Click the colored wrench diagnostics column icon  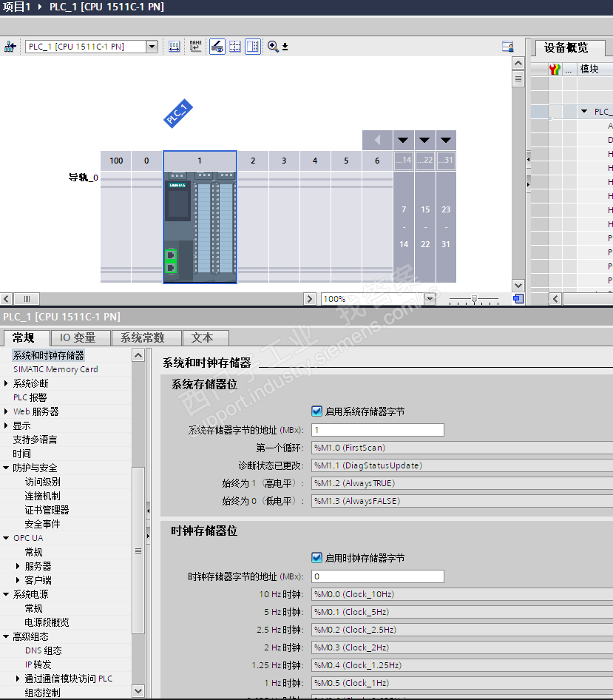click(x=555, y=70)
